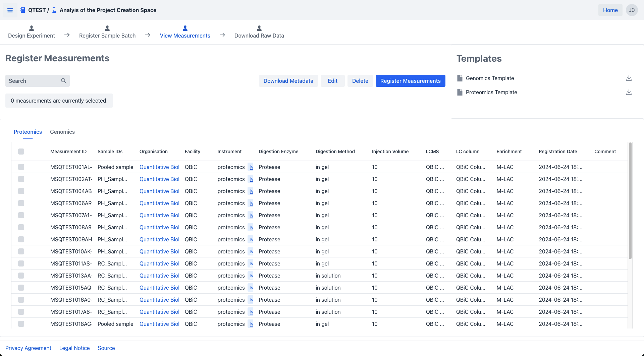Download the Proteomics Template file
The width and height of the screenshot is (644, 356).
[x=629, y=92]
